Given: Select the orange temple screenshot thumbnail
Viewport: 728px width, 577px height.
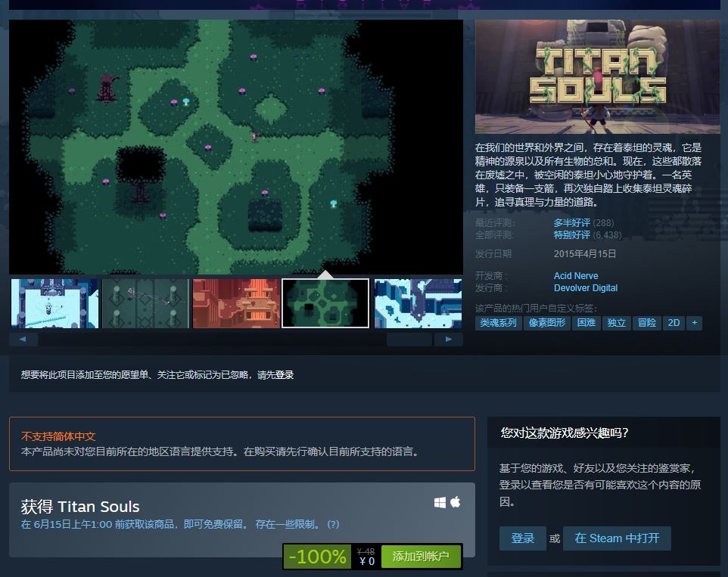Looking at the screenshot, I should tap(236, 303).
